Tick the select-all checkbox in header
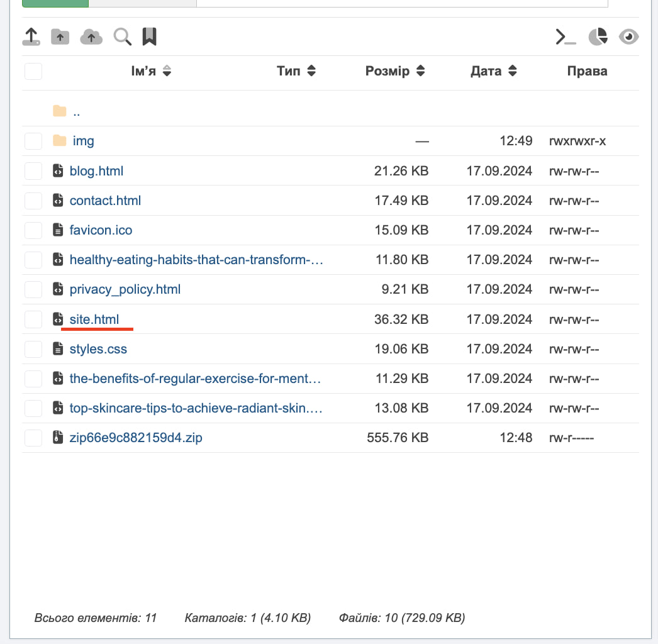 coord(33,71)
